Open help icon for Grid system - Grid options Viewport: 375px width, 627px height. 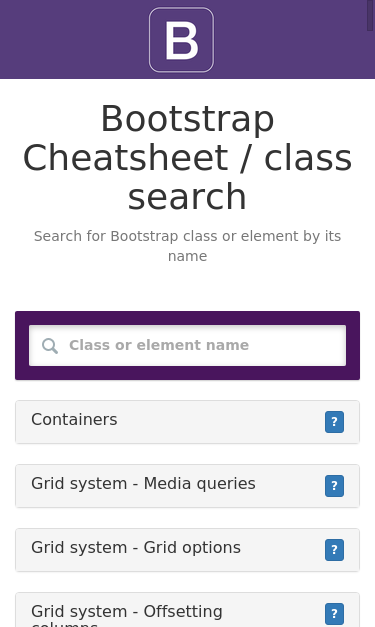(x=334, y=550)
